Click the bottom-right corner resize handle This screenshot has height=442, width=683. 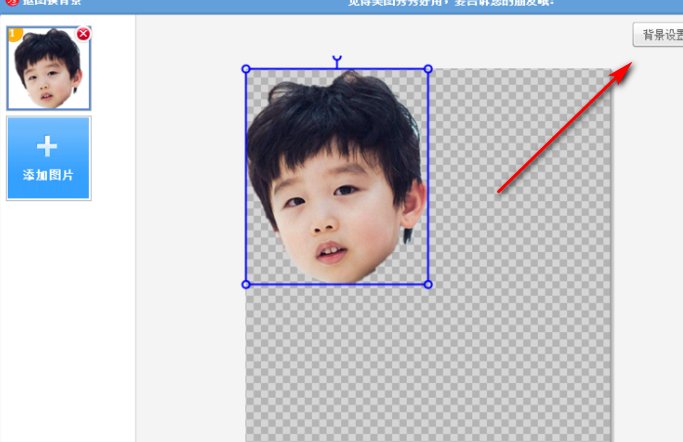[428, 284]
